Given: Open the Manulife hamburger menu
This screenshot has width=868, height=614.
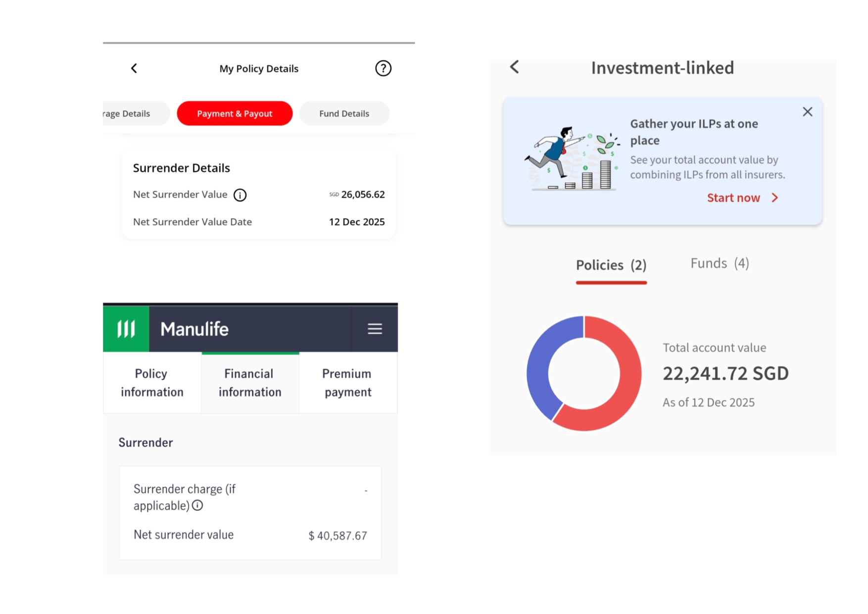Looking at the screenshot, I should click(x=375, y=329).
